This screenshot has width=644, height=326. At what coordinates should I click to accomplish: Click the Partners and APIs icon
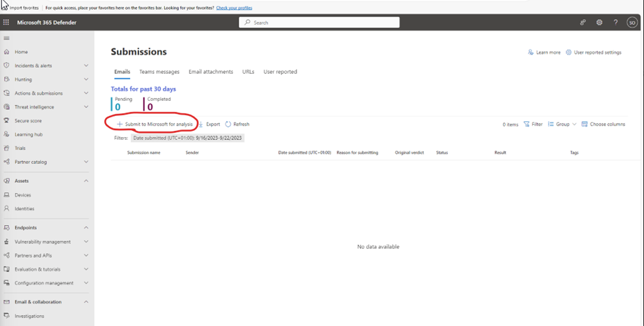(6, 255)
